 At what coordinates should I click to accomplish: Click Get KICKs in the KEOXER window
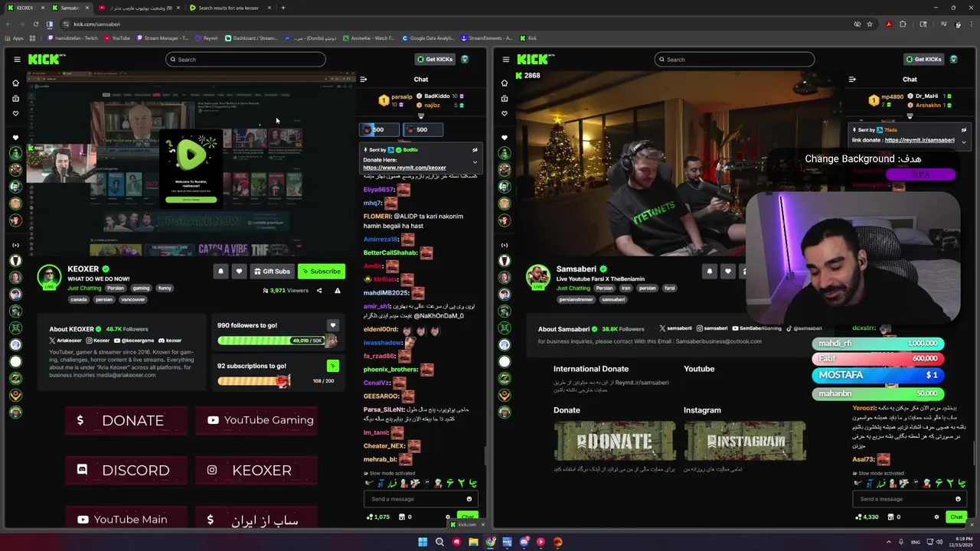[434, 59]
